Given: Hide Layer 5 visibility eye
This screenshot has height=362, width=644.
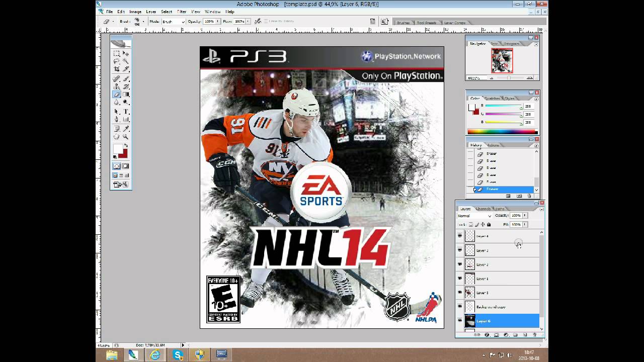Looking at the screenshot, I should click(459, 292).
